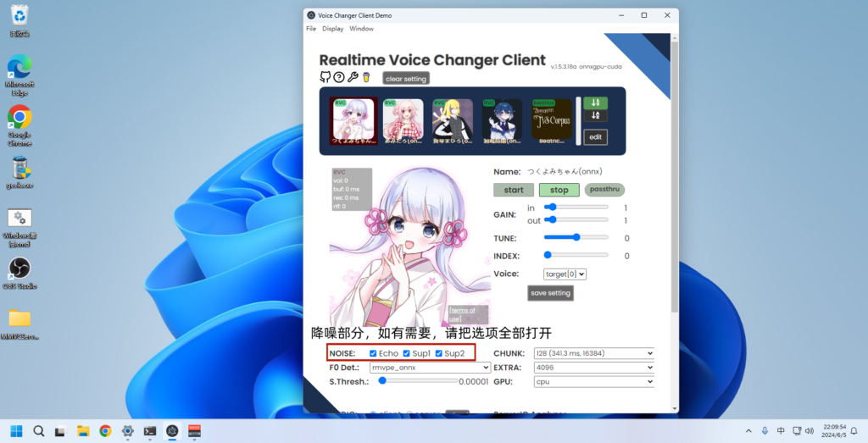Open the CHUNK size dropdown
Screen dimensions: 868x443
(x=594, y=353)
